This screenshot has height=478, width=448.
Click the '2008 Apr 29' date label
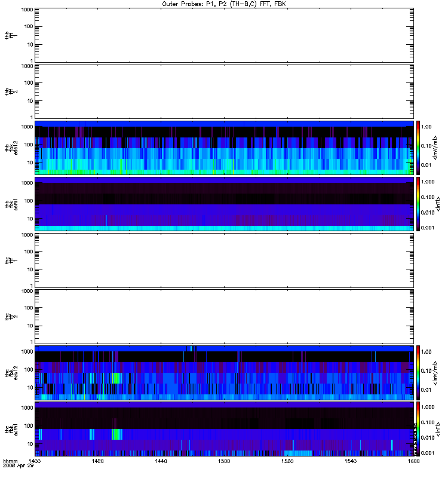pyautogui.click(x=18, y=465)
